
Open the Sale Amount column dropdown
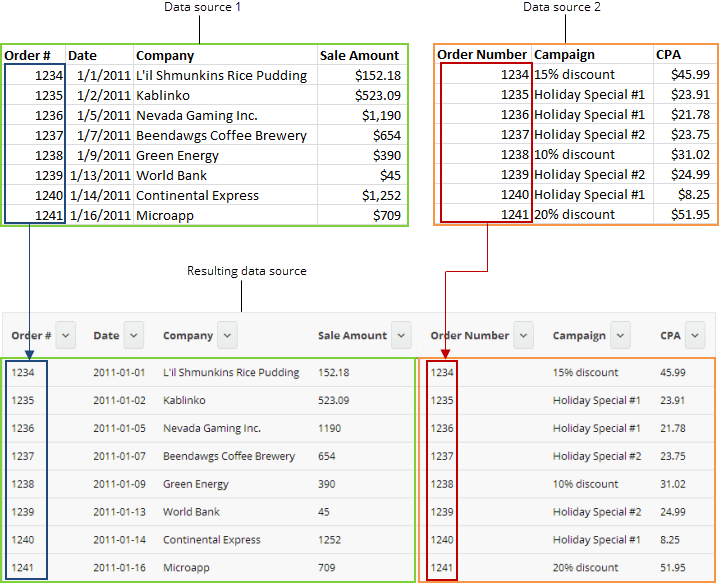[x=401, y=335]
